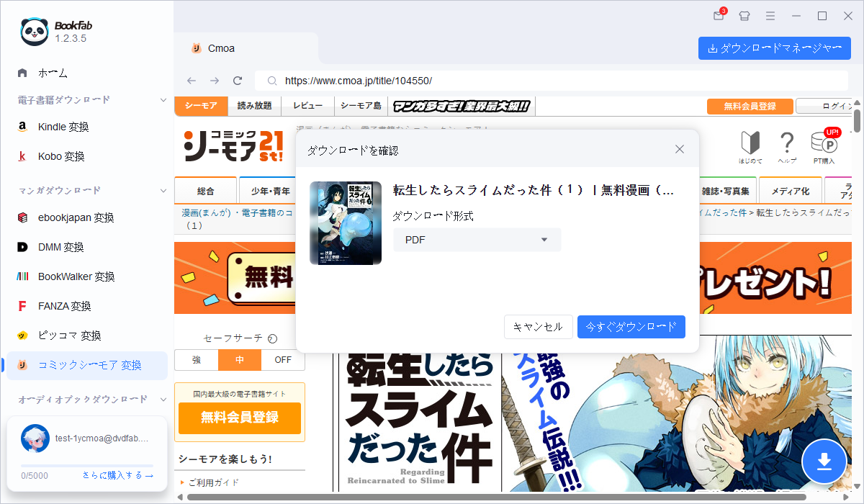The image size is (864, 504).
Task: Close the download confirmation dialog
Action: [680, 149]
